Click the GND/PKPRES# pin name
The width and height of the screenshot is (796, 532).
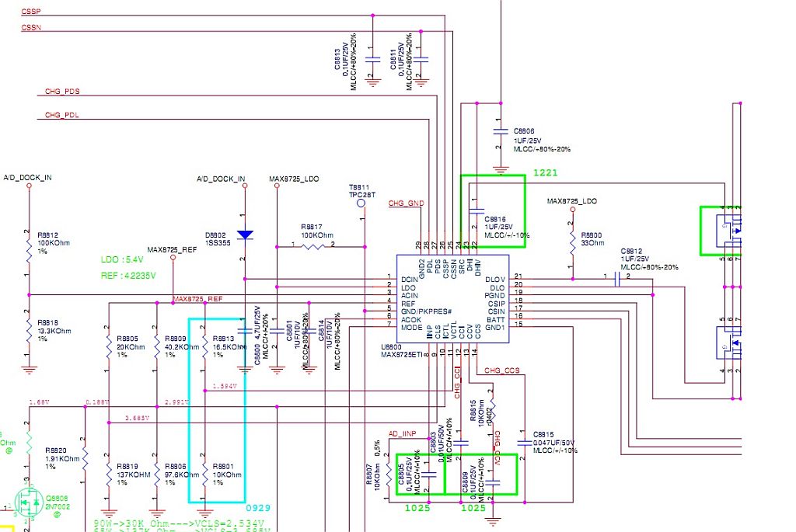click(426, 311)
